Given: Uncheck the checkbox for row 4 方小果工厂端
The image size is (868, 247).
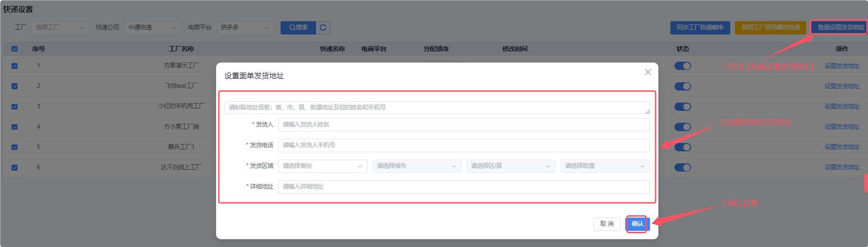Looking at the screenshot, I should [x=14, y=126].
